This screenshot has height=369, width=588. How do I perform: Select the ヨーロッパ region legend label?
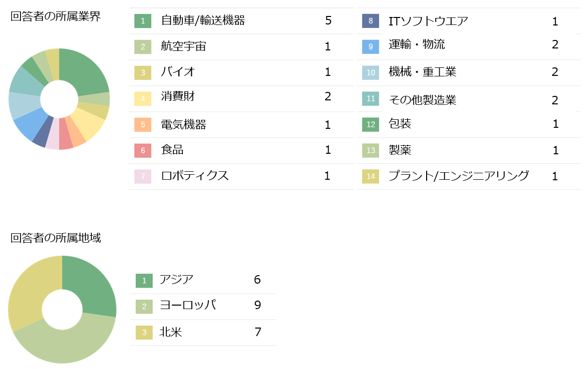(x=188, y=305)
